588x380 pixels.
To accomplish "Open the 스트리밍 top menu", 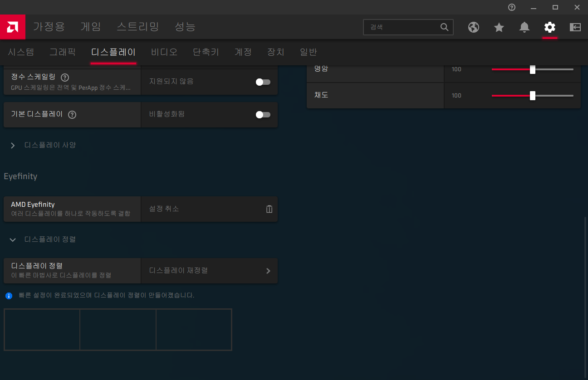I will pos(138,27).
